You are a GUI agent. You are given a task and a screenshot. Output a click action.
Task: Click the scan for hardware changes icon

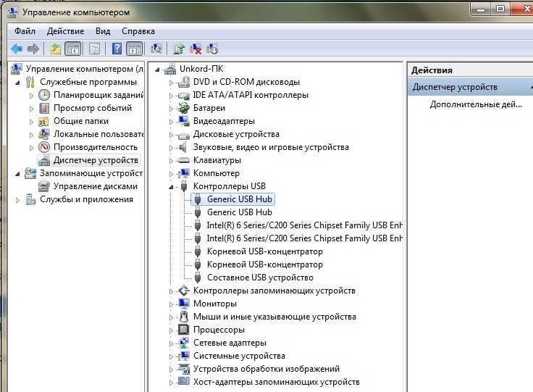click(x=156, y=49)
